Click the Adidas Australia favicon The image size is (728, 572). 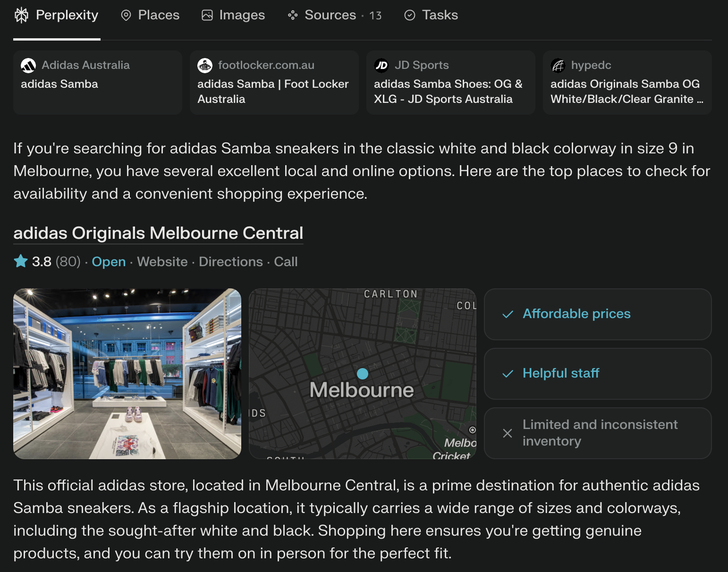tap(28, 65)
